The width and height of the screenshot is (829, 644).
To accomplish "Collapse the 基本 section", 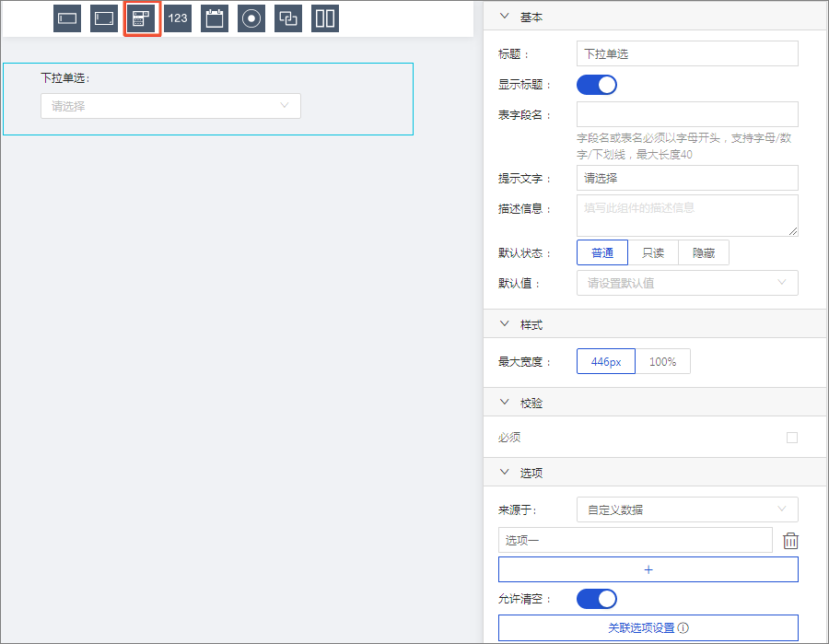I will click(x=505, y=17).
